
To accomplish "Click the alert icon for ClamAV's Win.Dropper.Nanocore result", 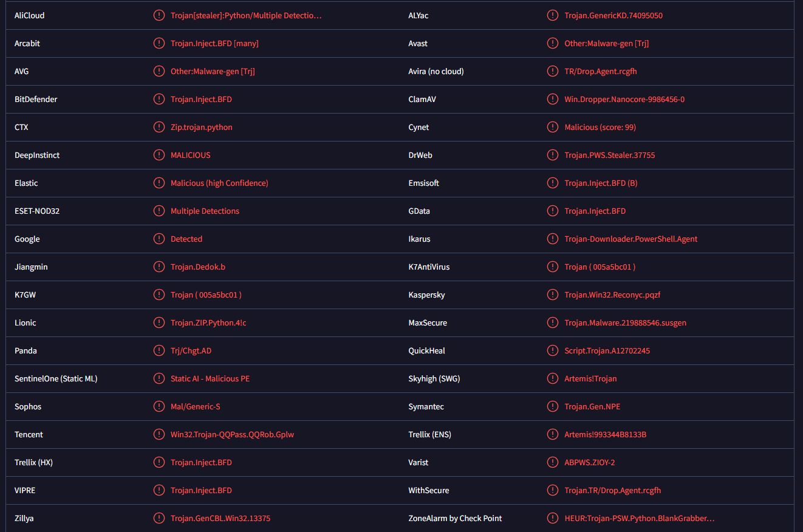I will pyautogui.click(x=553, y=99).
